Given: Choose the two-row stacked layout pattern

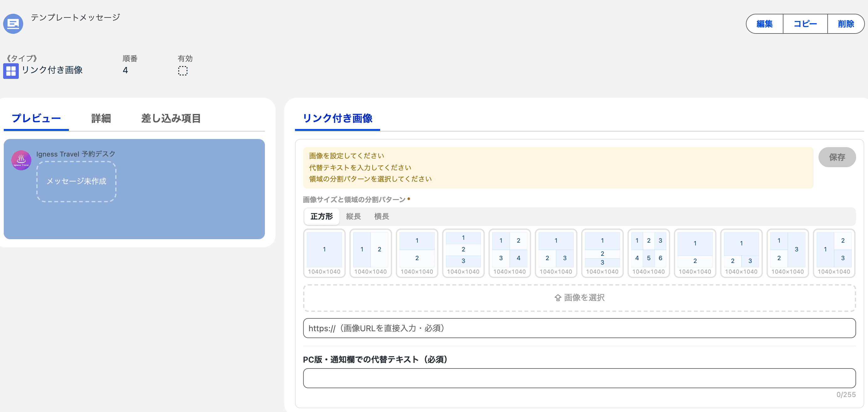Looking at the screenshot, I should (x=417, y=253).
